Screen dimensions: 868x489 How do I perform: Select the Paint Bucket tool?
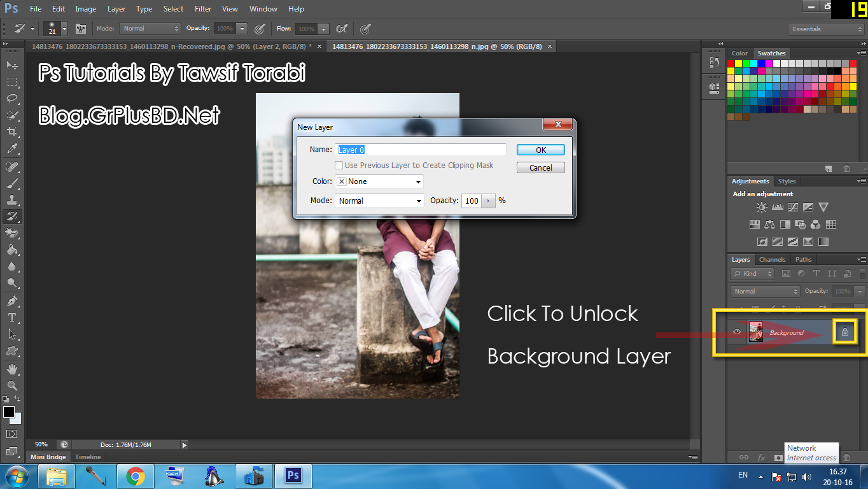click(11, 250)
